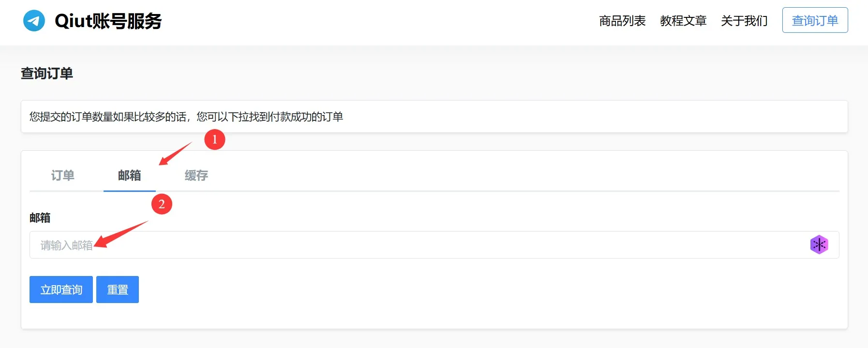Go to 教程文章 in the navigation bar
The height and width of the screenshot is (348, 868).
tap(683, 21)
